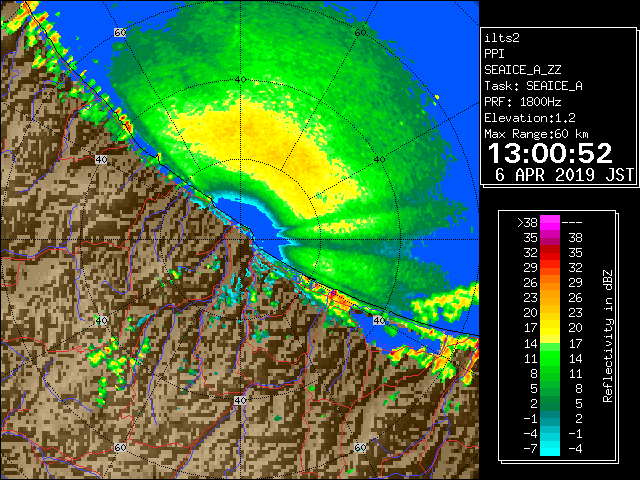Click the ">38" legend value
The image size is (640, 480).
point(527,223)
